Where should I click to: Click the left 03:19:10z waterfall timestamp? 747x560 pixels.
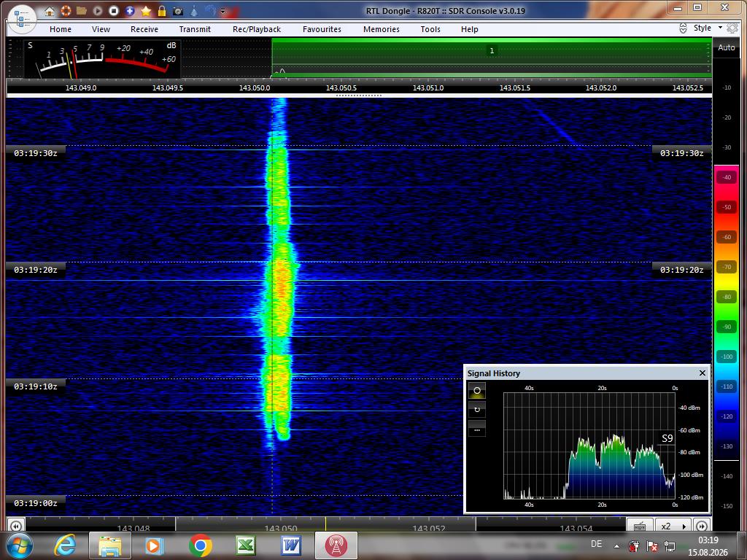[36, 386]
